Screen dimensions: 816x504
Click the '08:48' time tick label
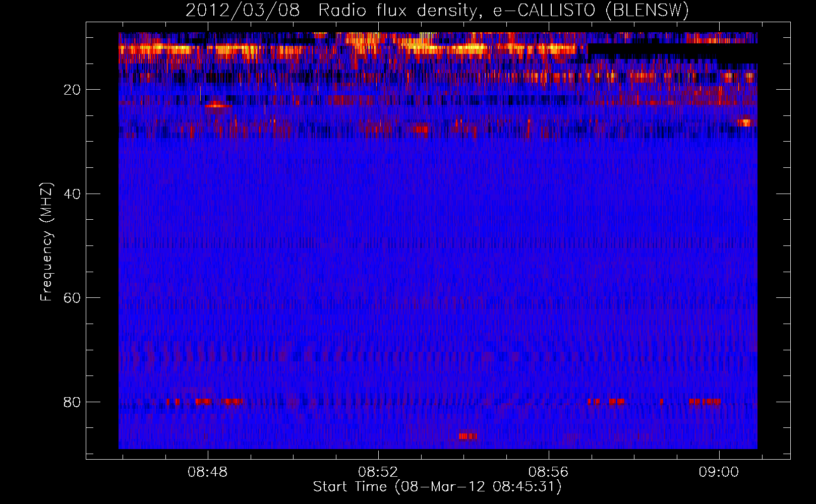point(208,472)
